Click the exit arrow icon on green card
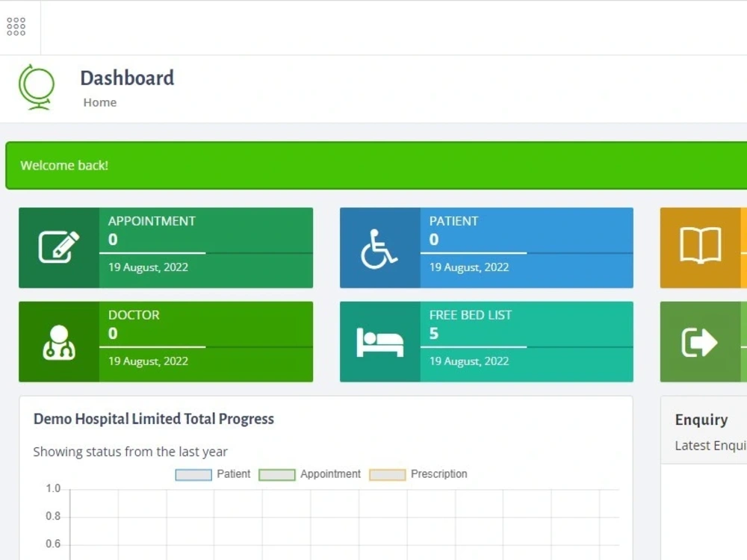The width and height of the screenshot is (747, 560). click(x=699, y=342)
